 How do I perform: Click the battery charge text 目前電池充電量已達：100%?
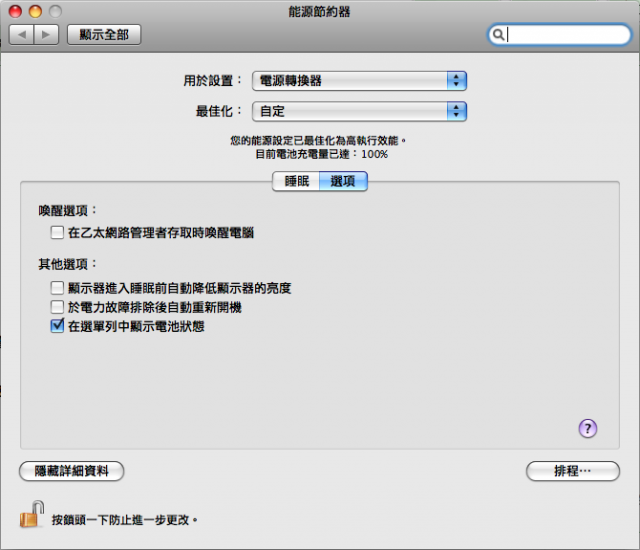[x=321, y=154]
